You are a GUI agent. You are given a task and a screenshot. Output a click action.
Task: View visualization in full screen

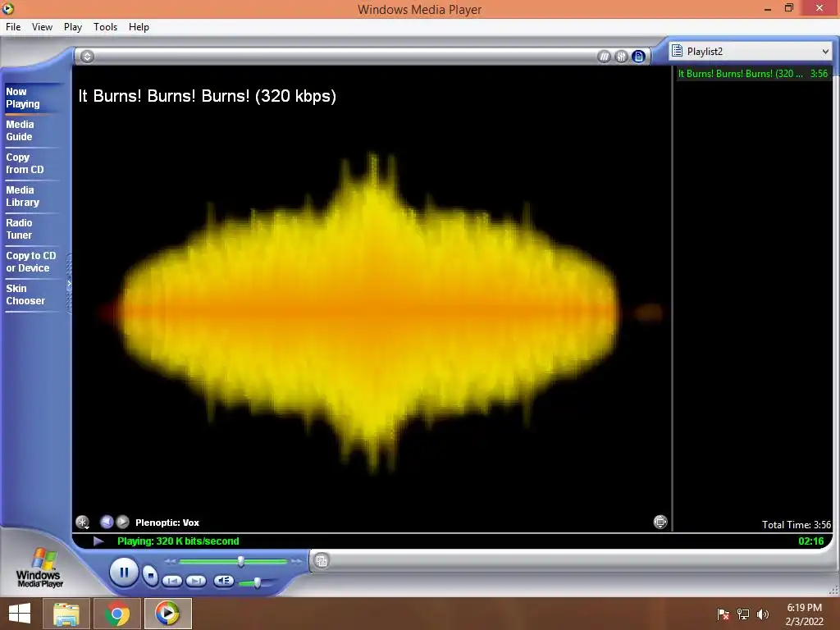(x=660, y=521)
